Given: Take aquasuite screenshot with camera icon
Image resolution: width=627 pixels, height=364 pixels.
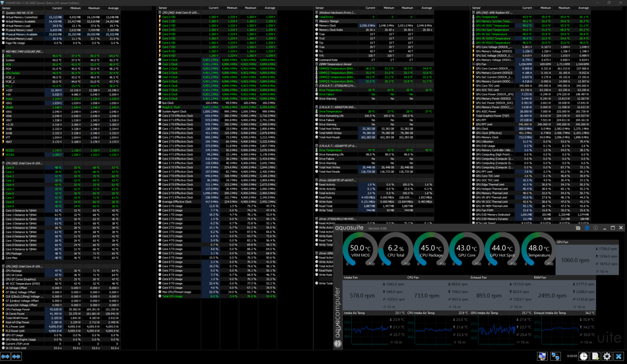Looking at the screenshot, I should [578, 228].
